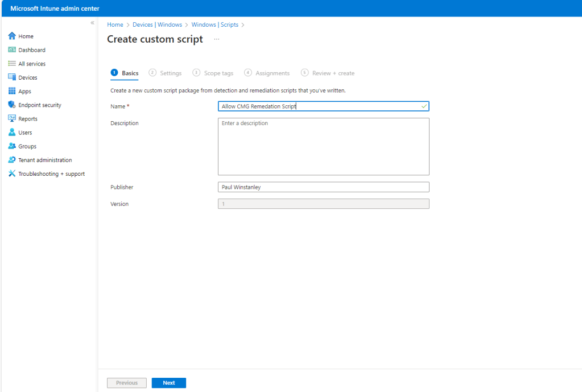
Task: Click the Devices icon in sidebar
Action: point(12,77)
